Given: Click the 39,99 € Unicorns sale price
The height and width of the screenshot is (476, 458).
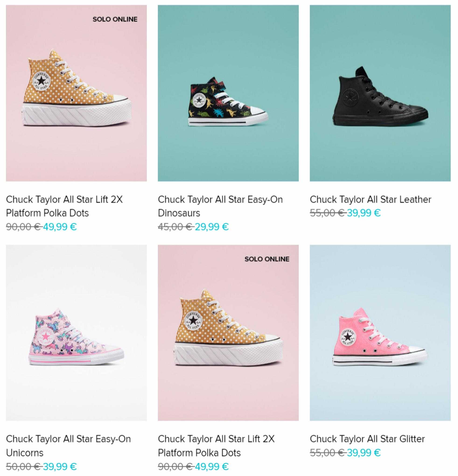Looking at the screenshot, I should pyautogui.click(x=60, y=466).
